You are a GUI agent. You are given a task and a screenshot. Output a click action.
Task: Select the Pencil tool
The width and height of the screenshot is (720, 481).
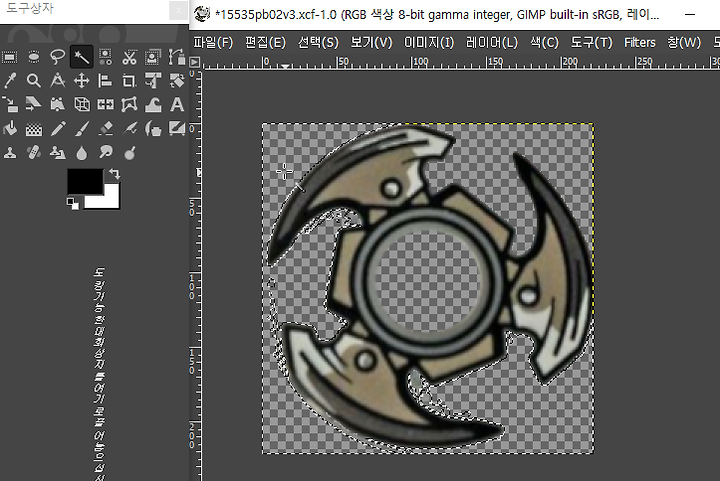point(57,129)
